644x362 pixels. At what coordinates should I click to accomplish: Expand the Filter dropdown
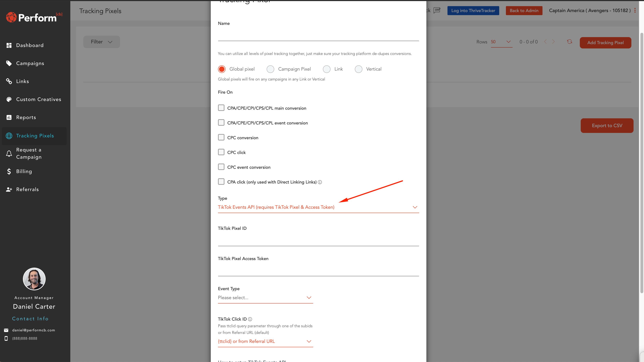102,42
